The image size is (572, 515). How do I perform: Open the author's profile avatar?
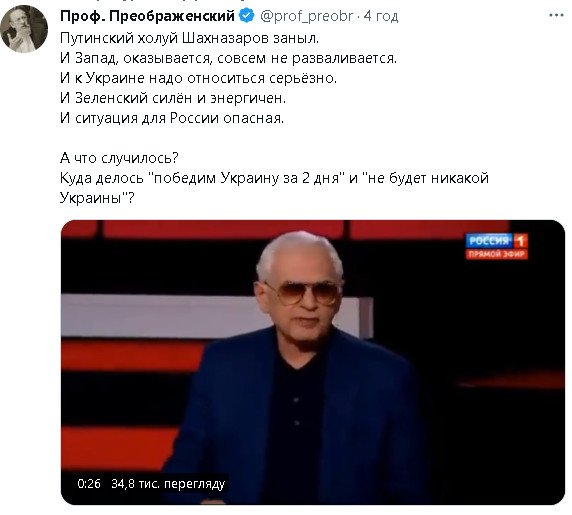(24, 28)
